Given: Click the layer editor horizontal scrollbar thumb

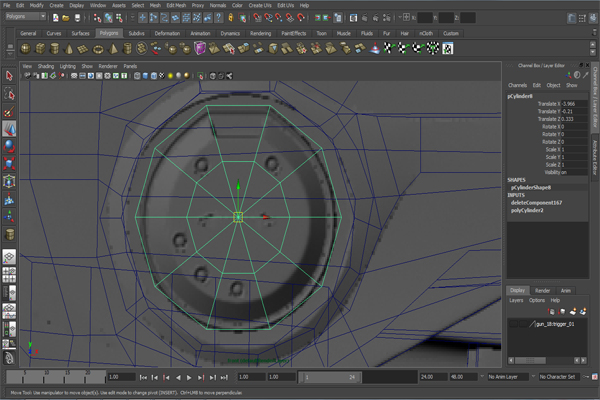Looking at the screenshot, I should [x=530, y=361].
